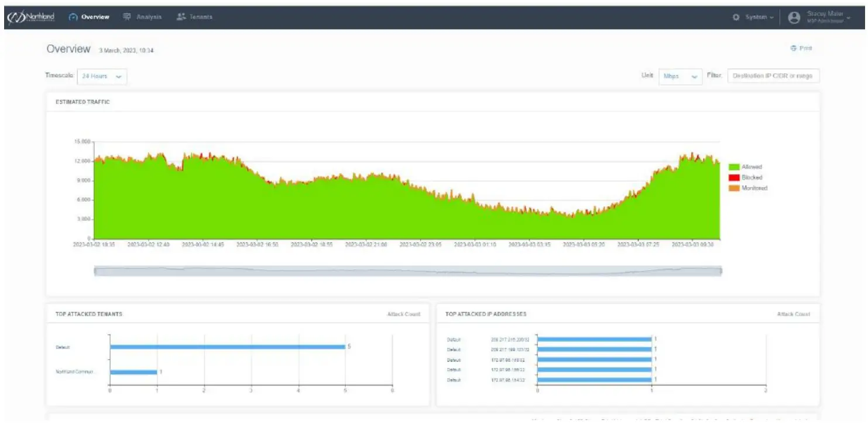Toggle the Blocked traffic legend entry
Viewport: 868px width, 423px height.
(745, 176)
